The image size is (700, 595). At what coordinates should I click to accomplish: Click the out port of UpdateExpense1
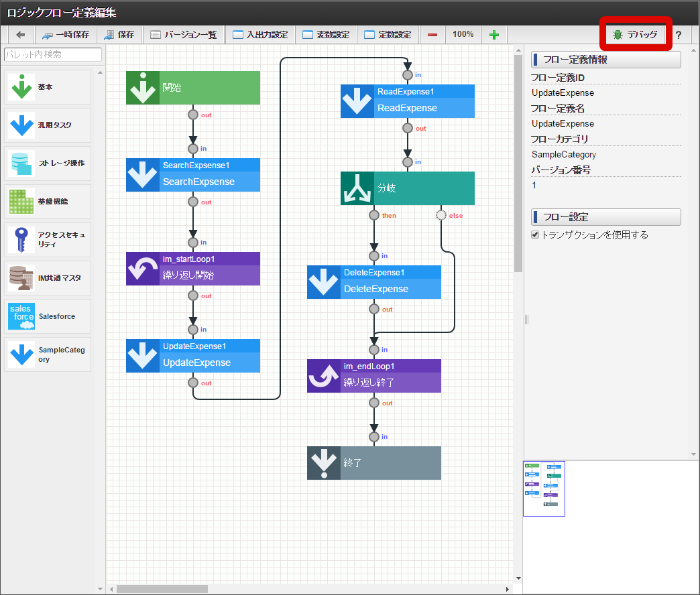point(193,383)
